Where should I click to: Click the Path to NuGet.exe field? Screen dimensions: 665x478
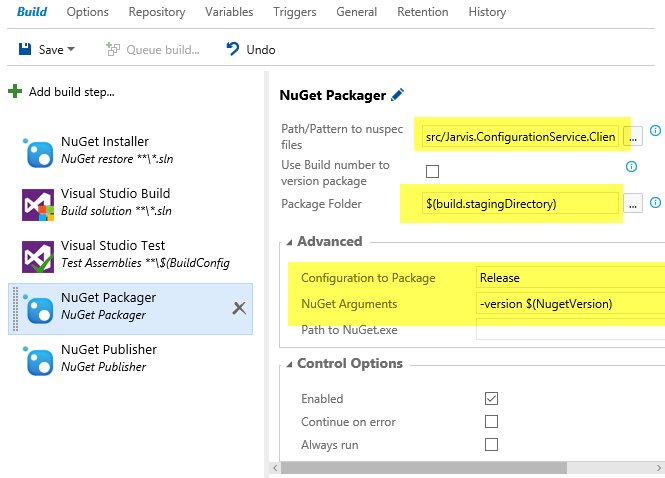pyautogui.click(x=570, y=330)
